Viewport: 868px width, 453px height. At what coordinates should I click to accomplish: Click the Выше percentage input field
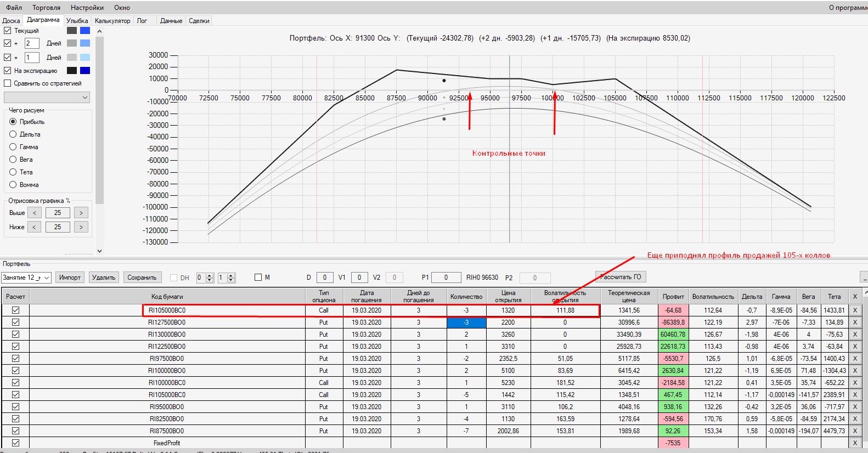(x=58, y=213)
